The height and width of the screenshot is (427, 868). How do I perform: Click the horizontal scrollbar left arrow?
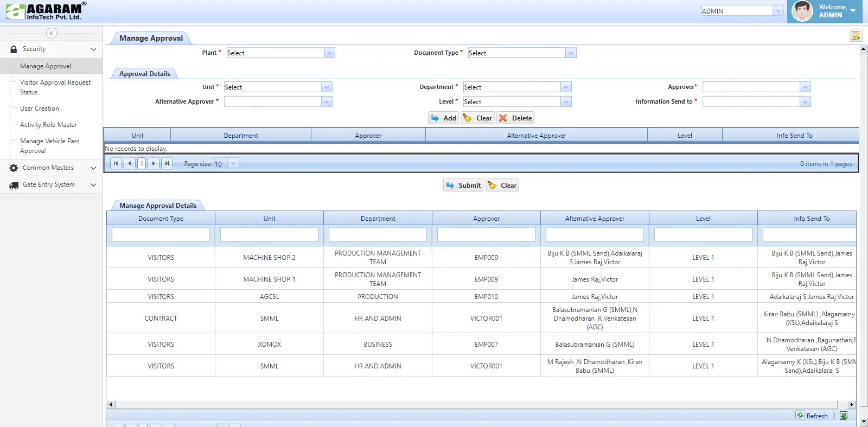click(111, 404)
